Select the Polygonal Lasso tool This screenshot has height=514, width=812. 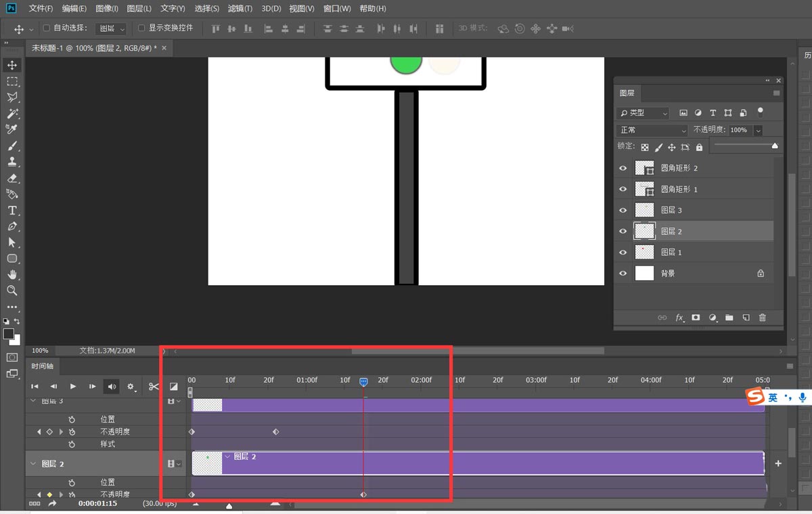[12, 98]
